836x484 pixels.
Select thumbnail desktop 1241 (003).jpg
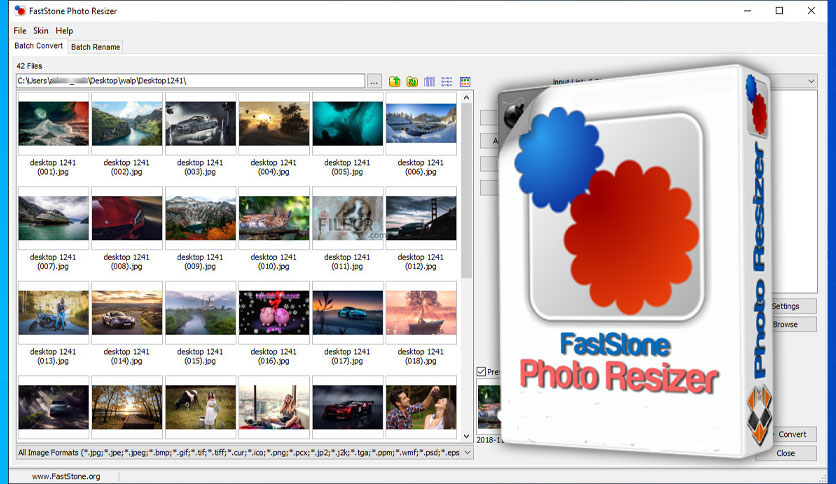[200, 124]
